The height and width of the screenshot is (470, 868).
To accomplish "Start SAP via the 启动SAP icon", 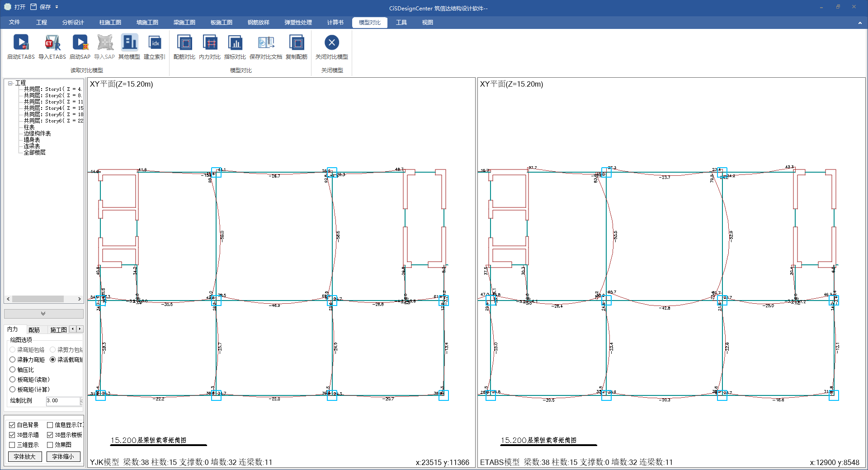I will click(80, 43).
